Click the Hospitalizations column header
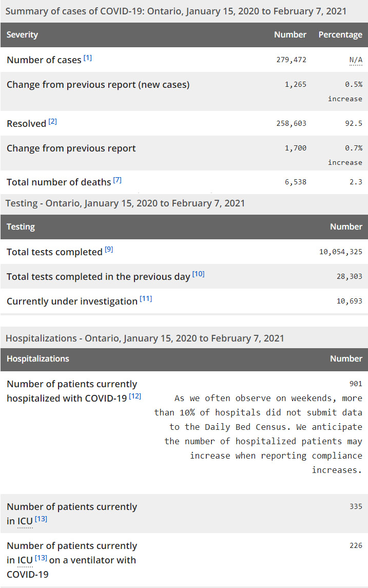This screenshot has width=368, height=588. click(x=38, y=358)
